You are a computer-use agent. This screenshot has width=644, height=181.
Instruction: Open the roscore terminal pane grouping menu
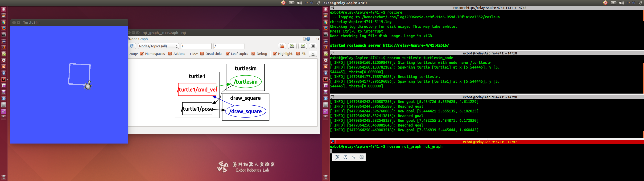[x=332, y=8]
